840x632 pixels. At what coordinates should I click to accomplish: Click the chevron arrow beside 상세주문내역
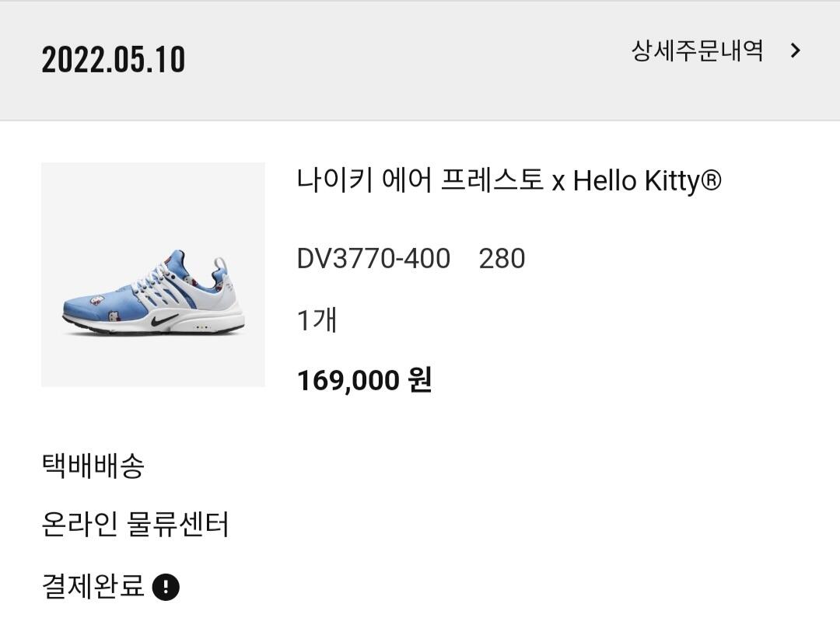coord(794,51)
